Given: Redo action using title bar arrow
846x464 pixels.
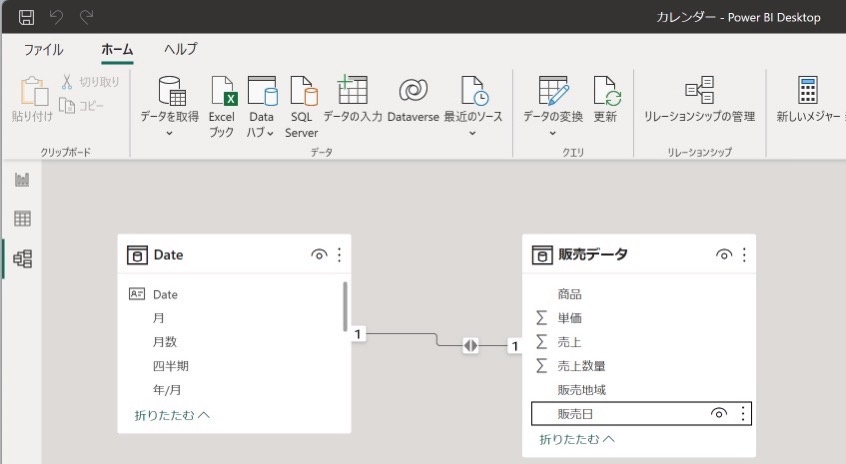Looking at the screenshot, I should (86, 17).
